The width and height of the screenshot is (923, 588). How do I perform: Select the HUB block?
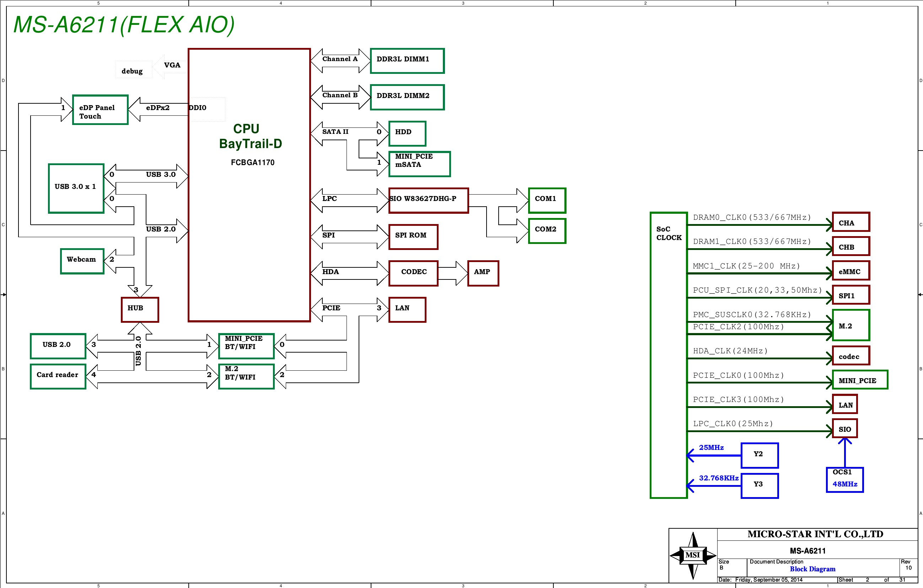point(140,310)
